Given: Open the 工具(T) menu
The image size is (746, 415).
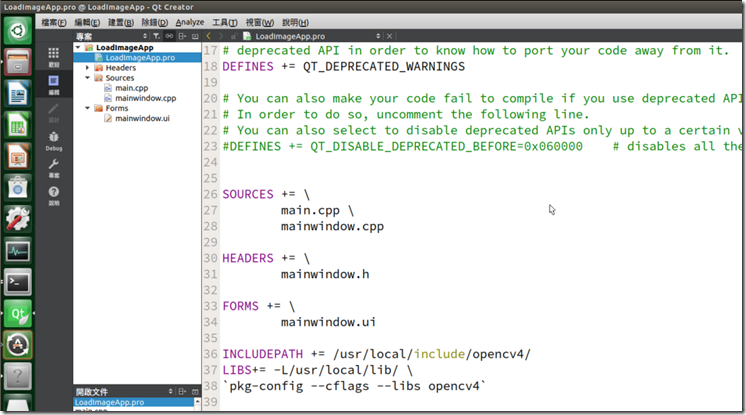Looking at the screenshot, I should [225, 21].
